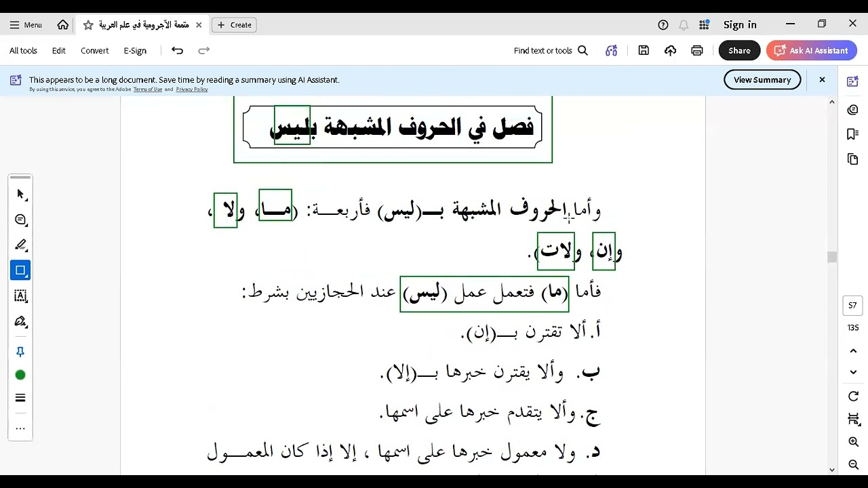This screenshot has width=868, height=488.
Task: Click the current page number 57 box
Action: tap(853, 306)
